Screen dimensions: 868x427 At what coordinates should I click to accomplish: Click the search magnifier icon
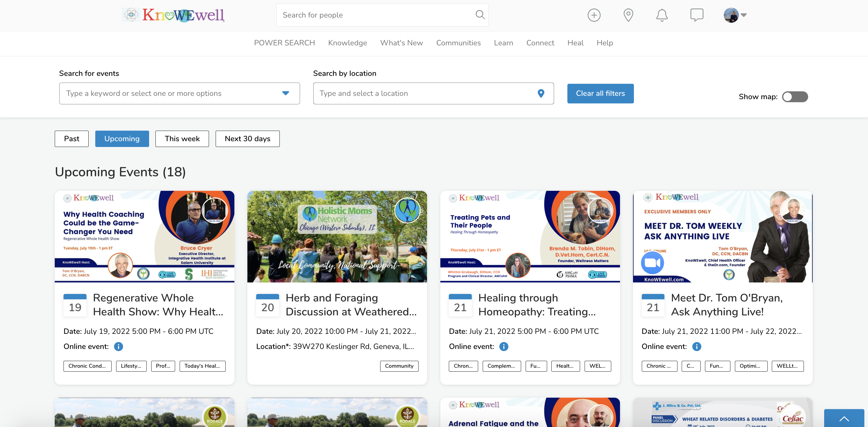click(x=480, y=15)
